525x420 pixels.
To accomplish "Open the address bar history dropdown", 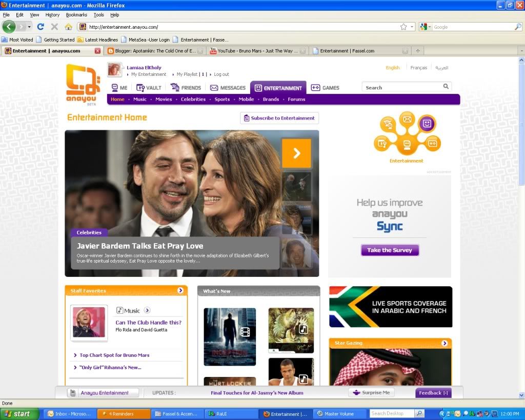I will coord(413,27).
